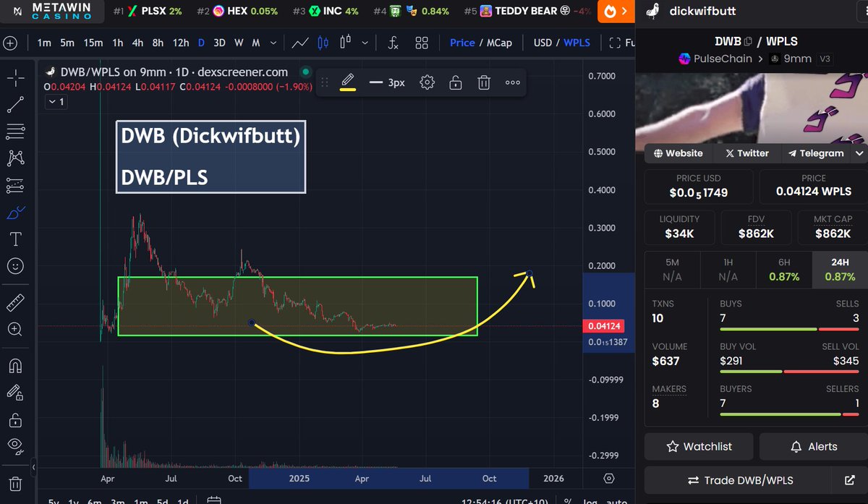Select the trend line drawing tool

pos(15,105)
